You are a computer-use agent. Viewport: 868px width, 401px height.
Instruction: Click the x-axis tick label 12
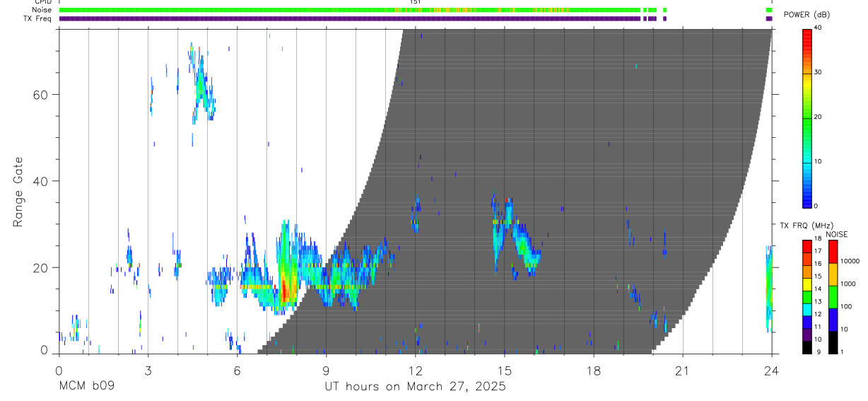[415, 371]
